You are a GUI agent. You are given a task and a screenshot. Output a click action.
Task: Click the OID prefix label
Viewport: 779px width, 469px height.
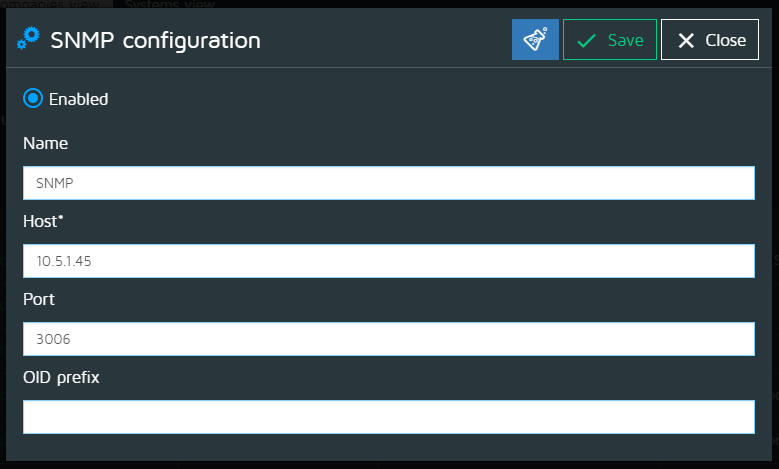point(61,377)
